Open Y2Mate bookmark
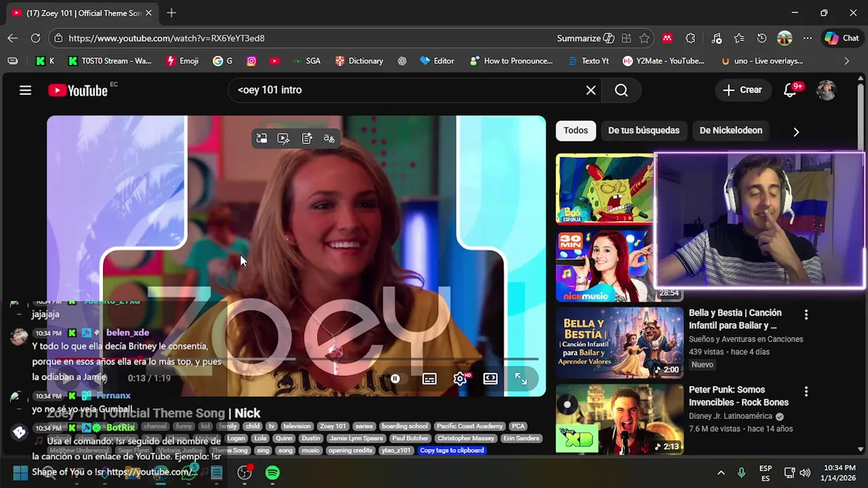 [x=664, y=61]
